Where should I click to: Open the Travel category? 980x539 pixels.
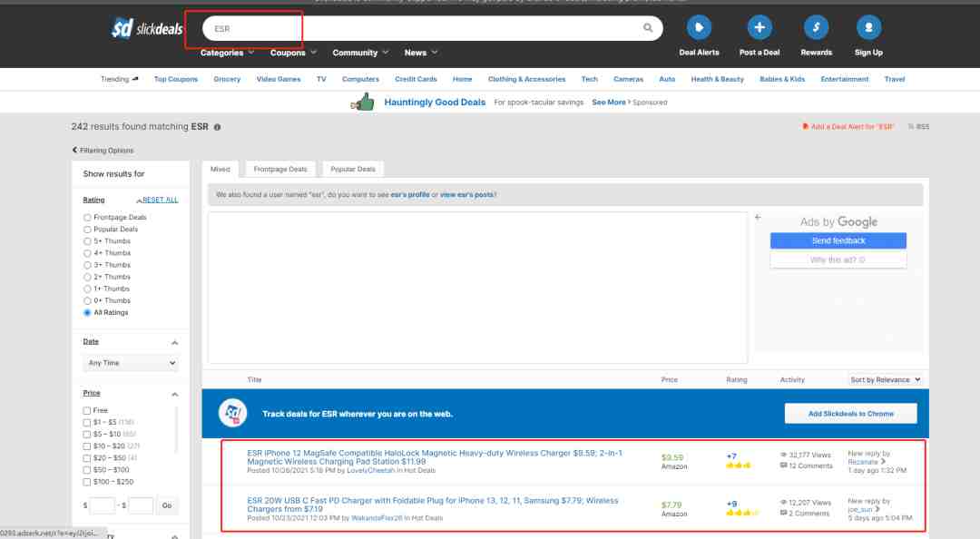tap(895, 79)
